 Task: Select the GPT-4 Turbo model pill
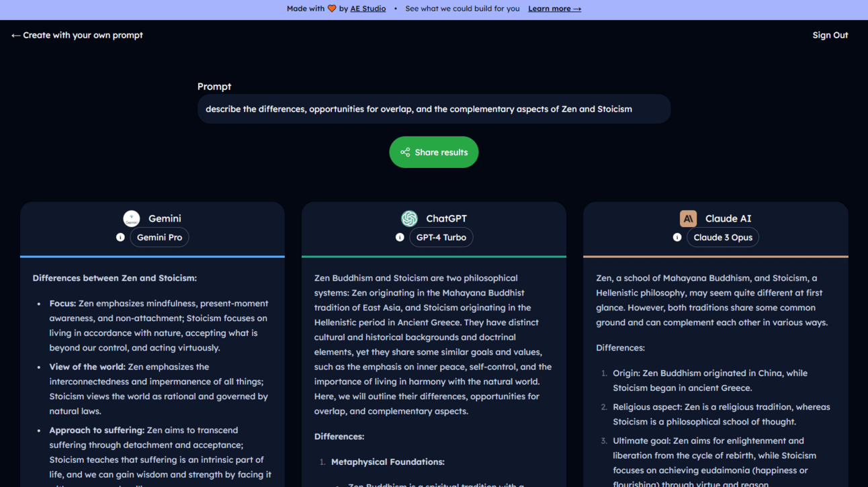point(441,237)
